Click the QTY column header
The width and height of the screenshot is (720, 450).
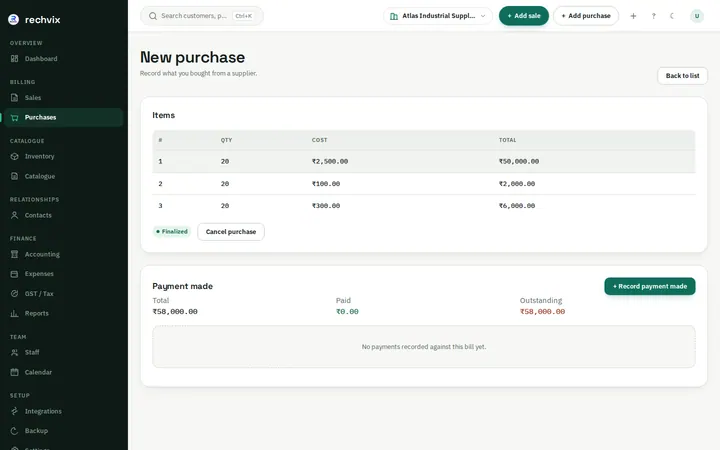click(226, 140)
